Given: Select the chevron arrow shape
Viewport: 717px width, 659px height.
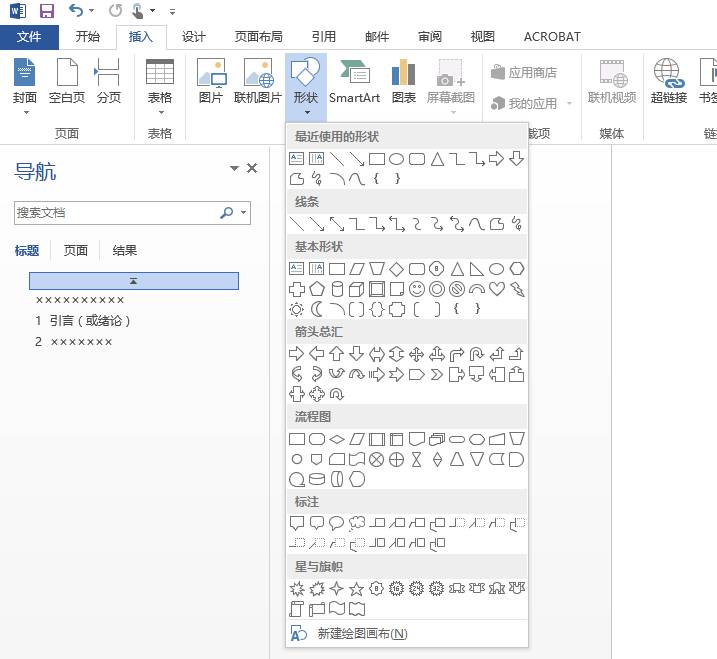Looking at the screenshot, I should 437,375.
